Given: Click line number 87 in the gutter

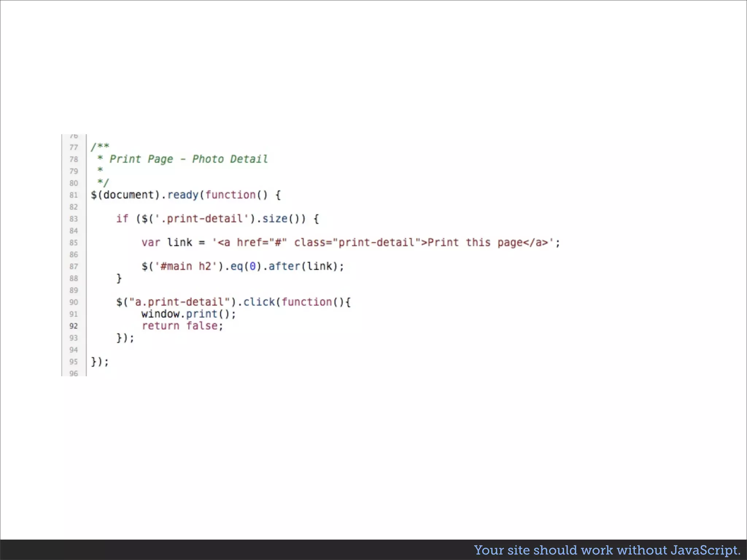Looking at the screenshot, I should (x=74, y=267).
